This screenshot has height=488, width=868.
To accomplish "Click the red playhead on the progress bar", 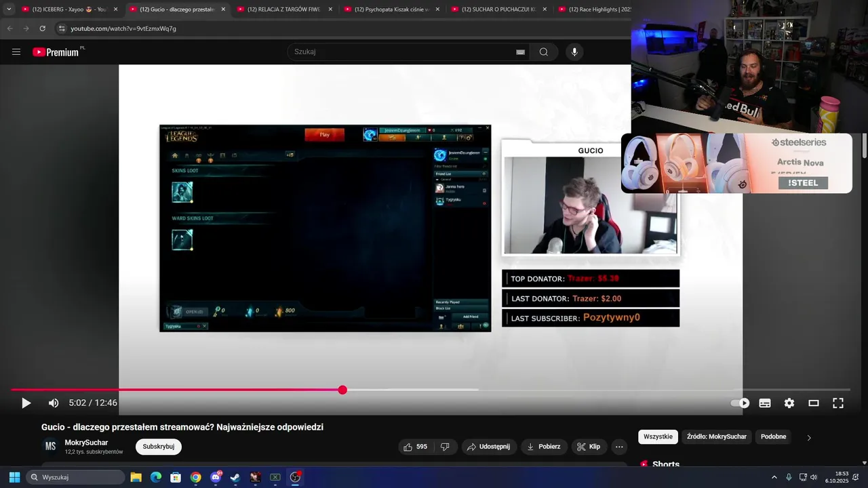I will (342, 390).
